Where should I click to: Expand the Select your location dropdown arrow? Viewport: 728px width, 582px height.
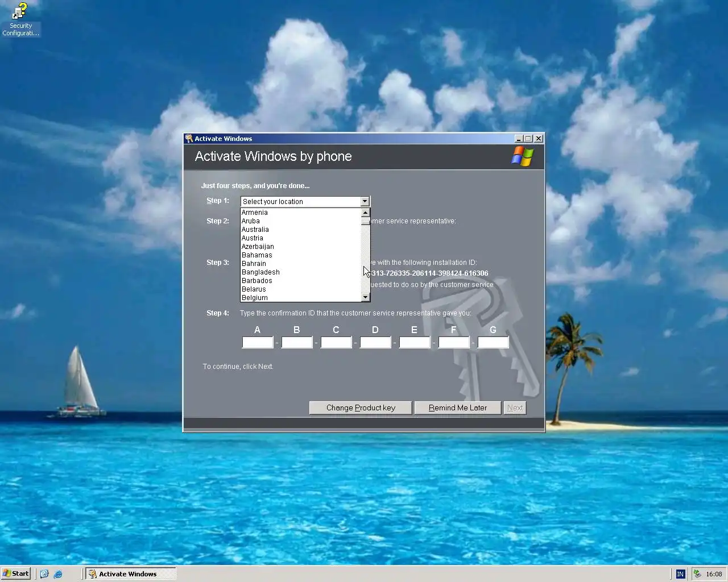click(365, 201)
